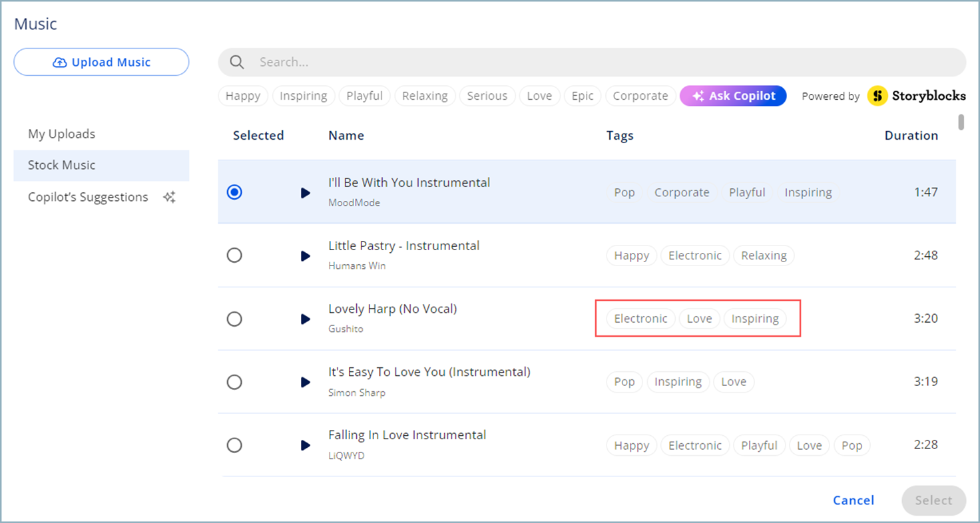Click artist name Gushito
This screenshot has width=980, height=523.
(x=346, y=329)
